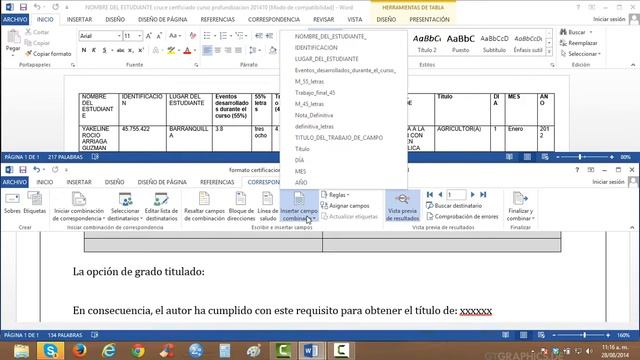This screenshot has width=640, height=360.
Task: Open Skype from the taskbar
Action: pos(51,351)
